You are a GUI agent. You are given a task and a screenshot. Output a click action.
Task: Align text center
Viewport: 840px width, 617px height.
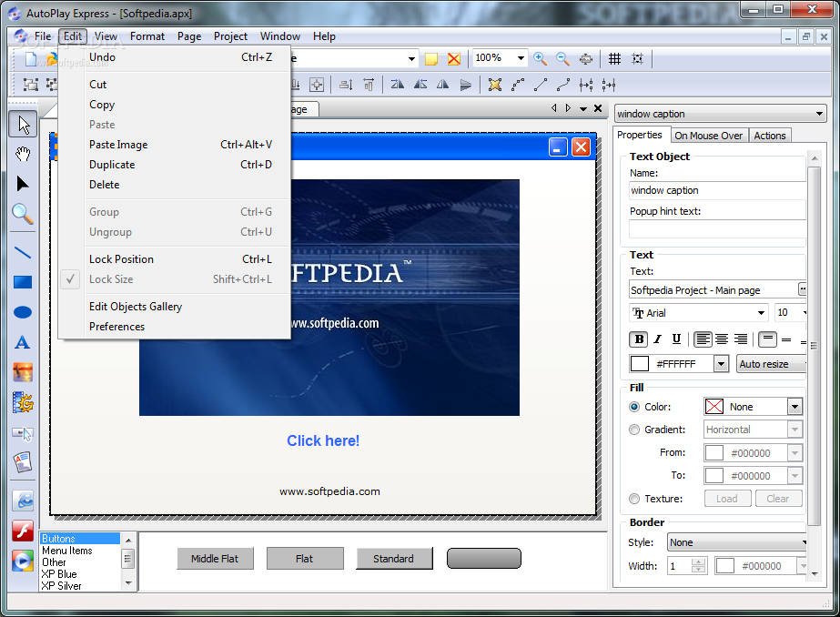pos(722,339)
